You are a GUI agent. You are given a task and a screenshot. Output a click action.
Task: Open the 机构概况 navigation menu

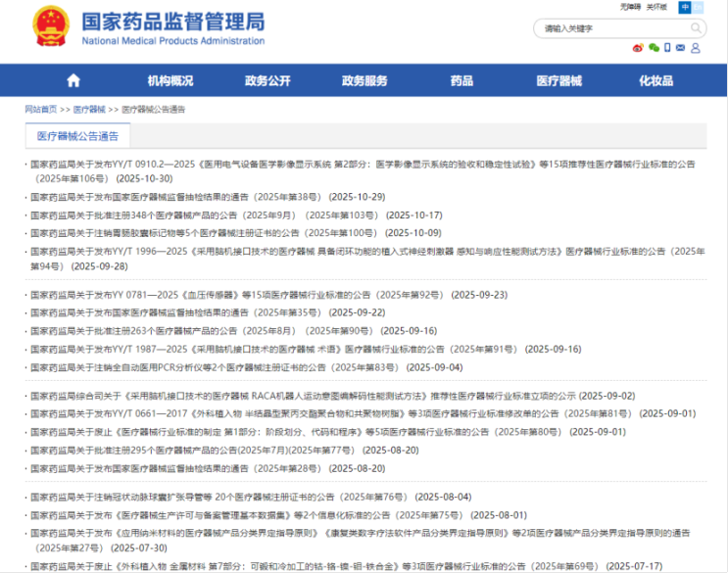pos(170,80)
